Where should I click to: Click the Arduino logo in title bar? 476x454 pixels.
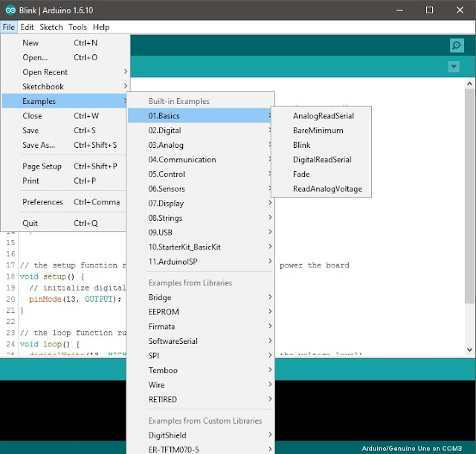click(10, 10)
